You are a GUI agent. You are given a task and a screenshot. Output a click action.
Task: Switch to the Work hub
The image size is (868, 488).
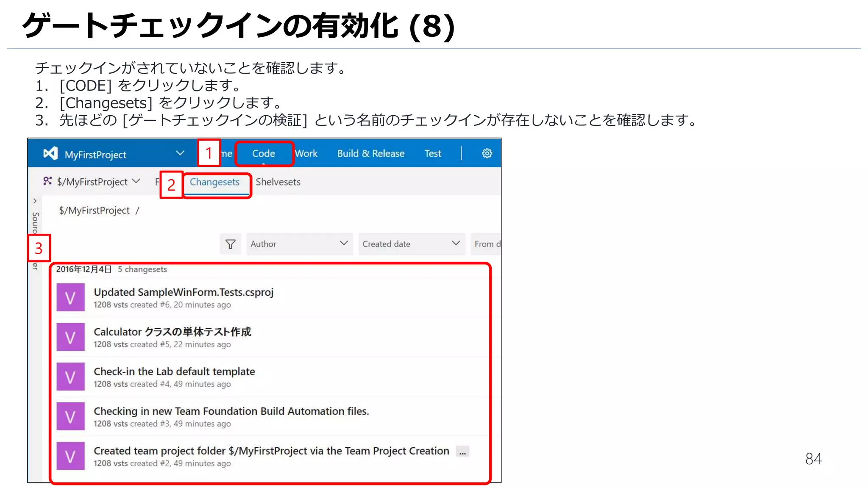point(306,153)
